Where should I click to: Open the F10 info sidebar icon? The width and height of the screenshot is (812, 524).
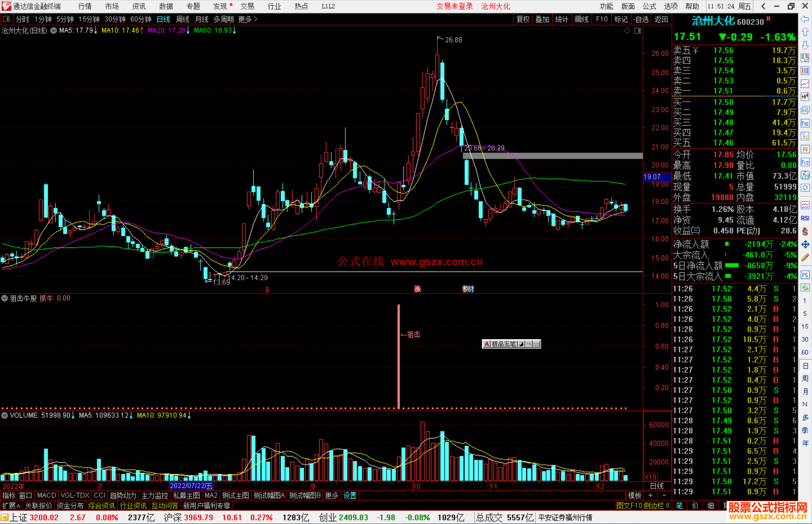[x=805, y=123]
